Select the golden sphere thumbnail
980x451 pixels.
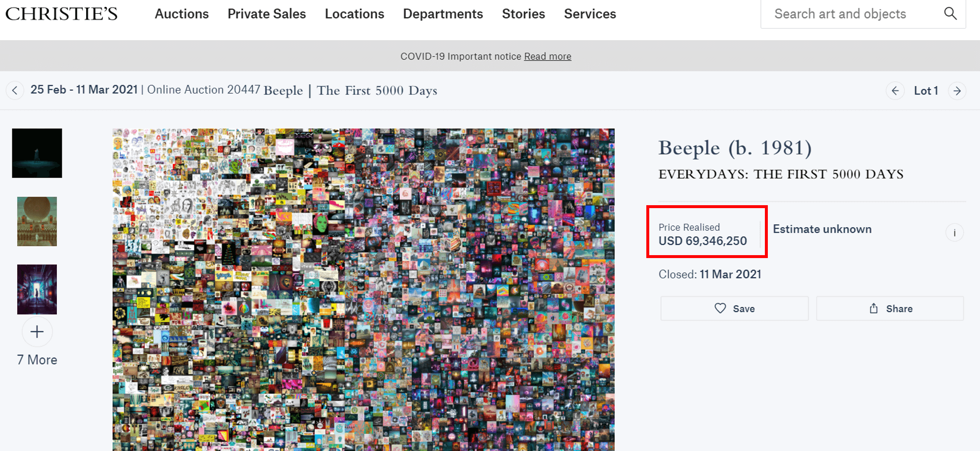click(37, 221)
